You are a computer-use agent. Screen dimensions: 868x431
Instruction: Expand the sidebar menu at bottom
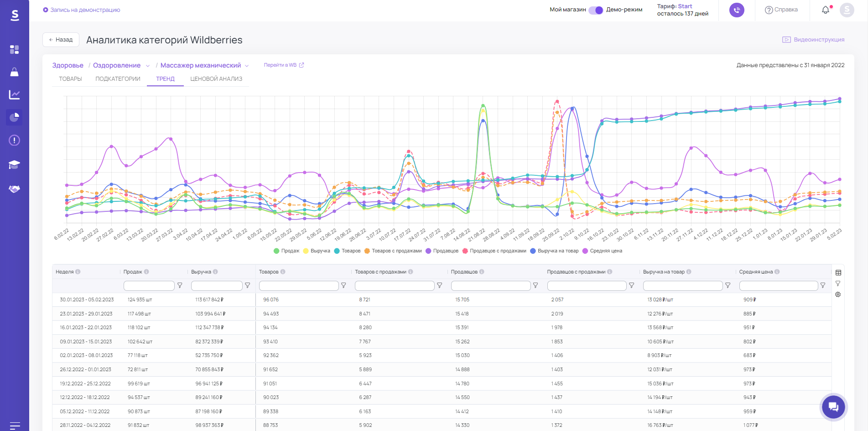click(15, 426)
